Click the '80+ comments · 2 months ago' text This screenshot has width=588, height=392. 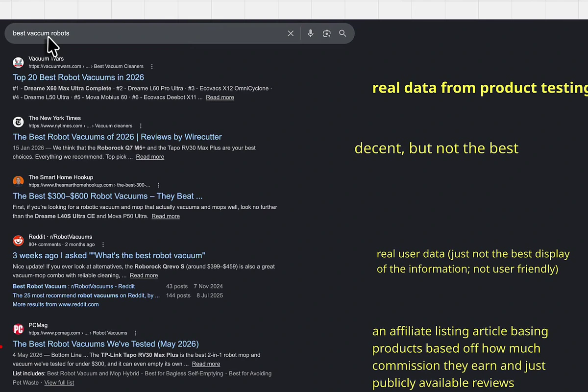coord(62,245)
